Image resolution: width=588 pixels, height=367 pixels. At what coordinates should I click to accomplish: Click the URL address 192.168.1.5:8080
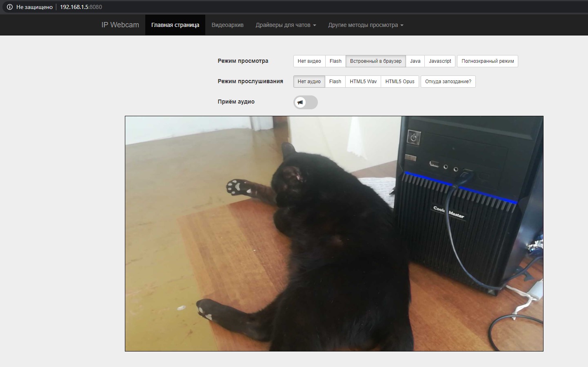81,7
